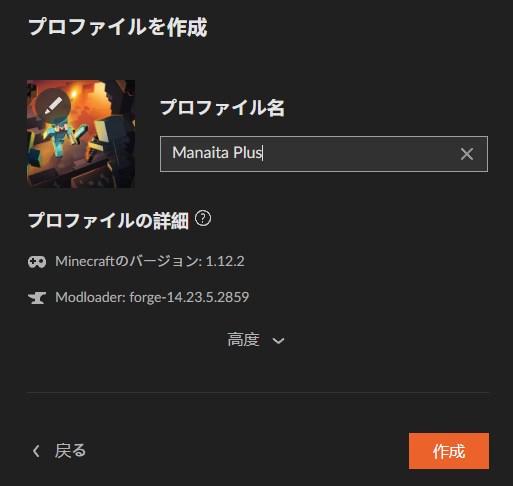Expand the 高度 advanced section label

click(243, 340)
